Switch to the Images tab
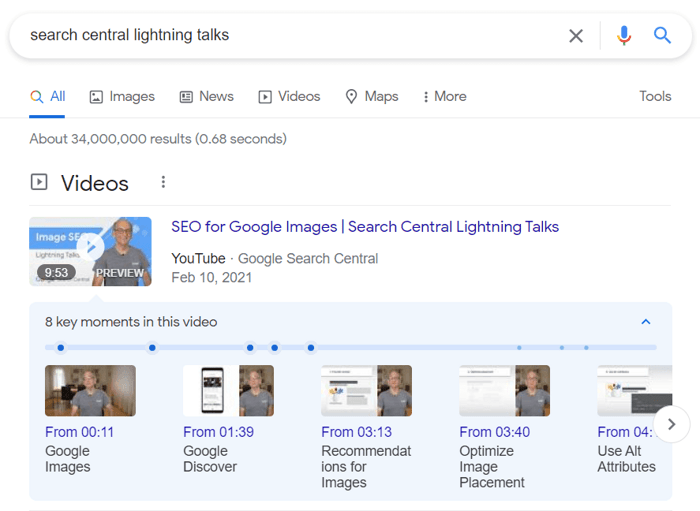Viewport: 700px width, 511px height. [x=122, y=96]
